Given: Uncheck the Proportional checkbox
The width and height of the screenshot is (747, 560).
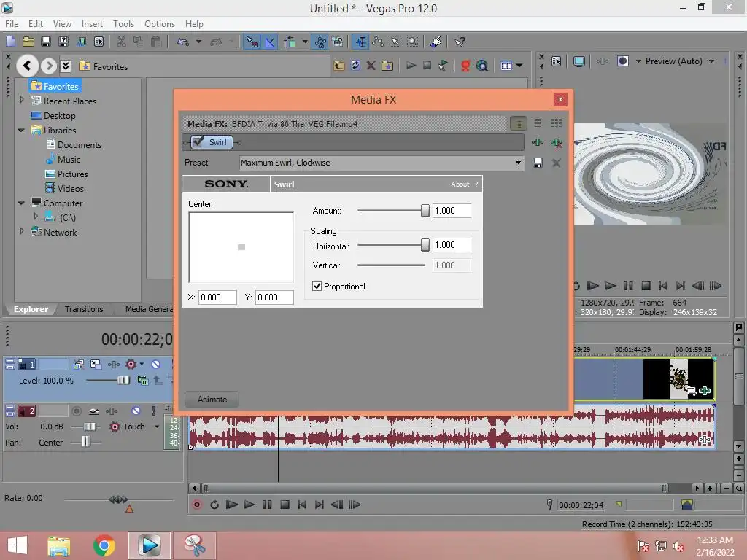Looking at the screenshot, I should (317, 286).
